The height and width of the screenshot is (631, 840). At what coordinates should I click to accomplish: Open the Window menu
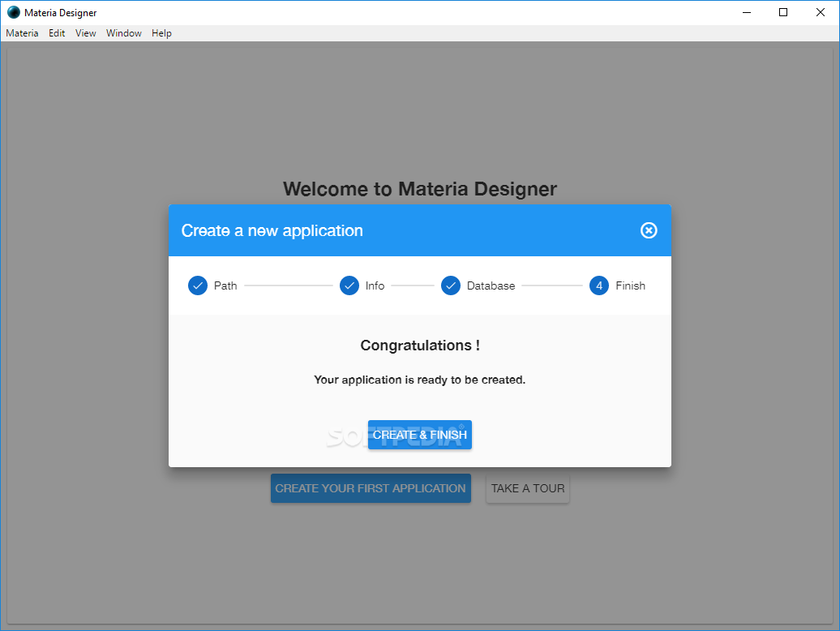124,33
